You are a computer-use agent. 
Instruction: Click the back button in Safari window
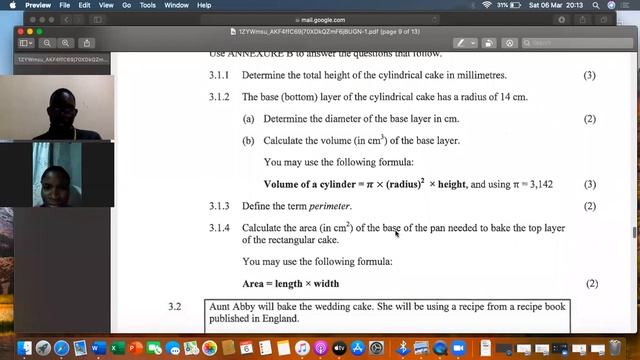67,20
